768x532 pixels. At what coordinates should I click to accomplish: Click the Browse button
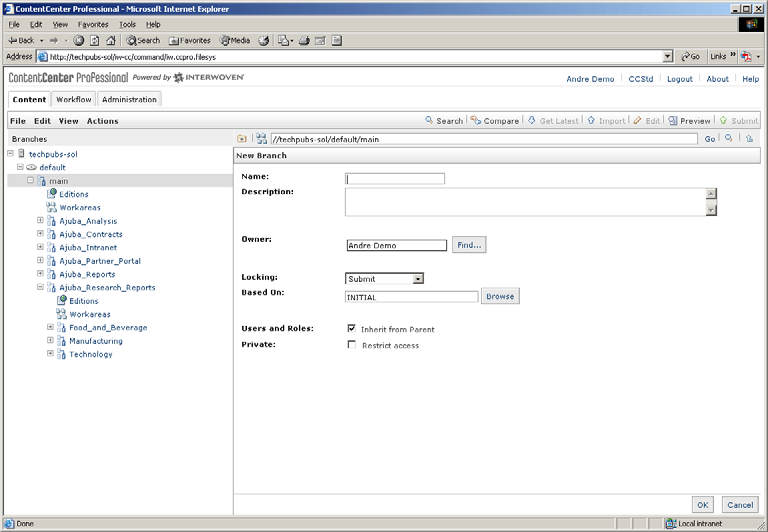pos(500,296)
